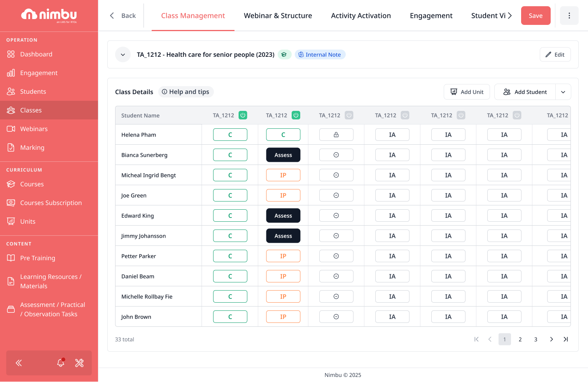Click the Save button
The height and width of the screenshot is (382, 588).
pos(536,16)
